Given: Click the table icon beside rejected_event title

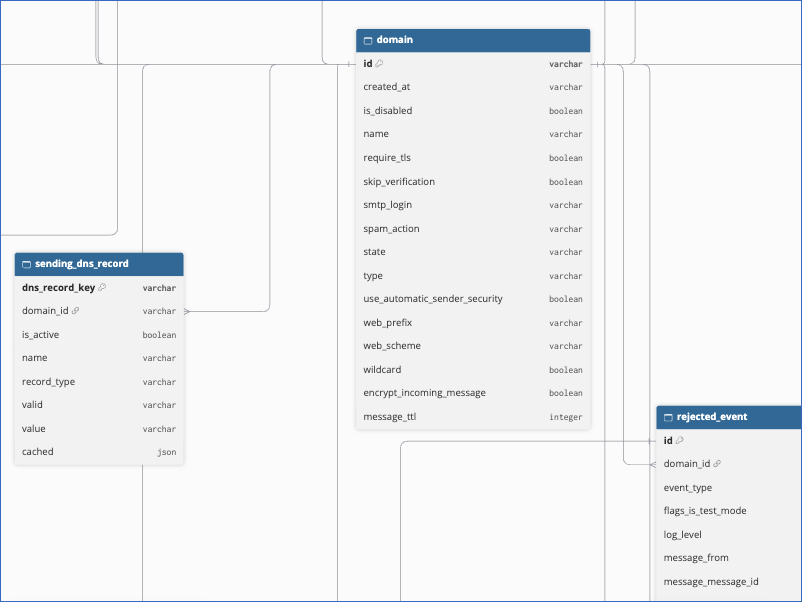Looking at the screenshot, I should pyautogui.click(x=668, y=417).
